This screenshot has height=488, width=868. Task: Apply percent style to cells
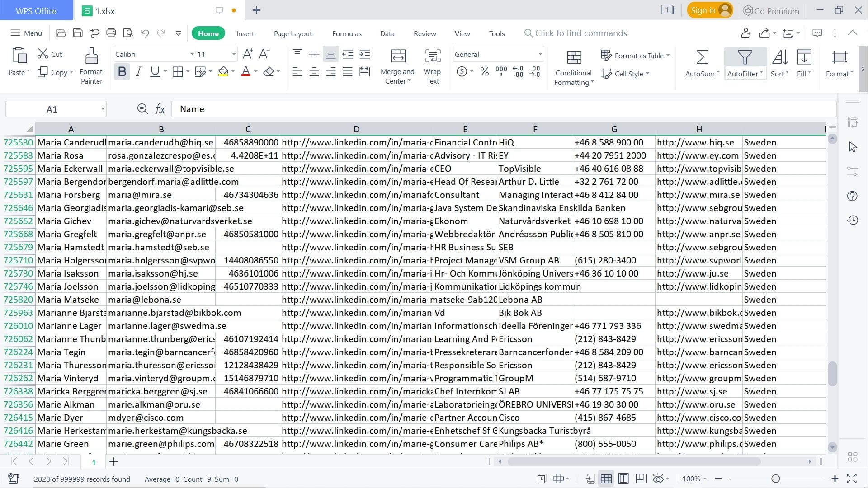pos(484,71)
